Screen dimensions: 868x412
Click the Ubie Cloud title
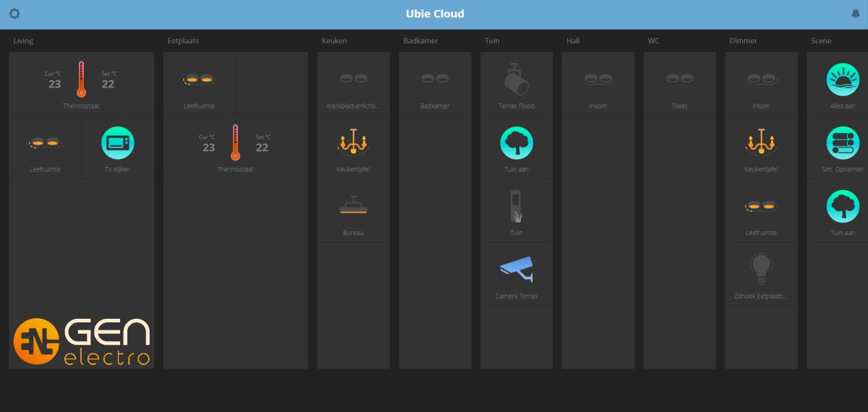435,14
